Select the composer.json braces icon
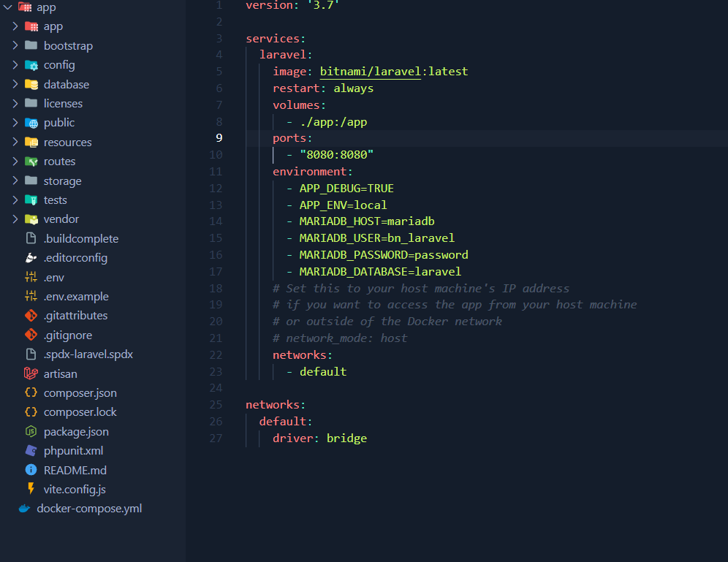This screenshot has width=728, height=562. (x=32, y=392)
